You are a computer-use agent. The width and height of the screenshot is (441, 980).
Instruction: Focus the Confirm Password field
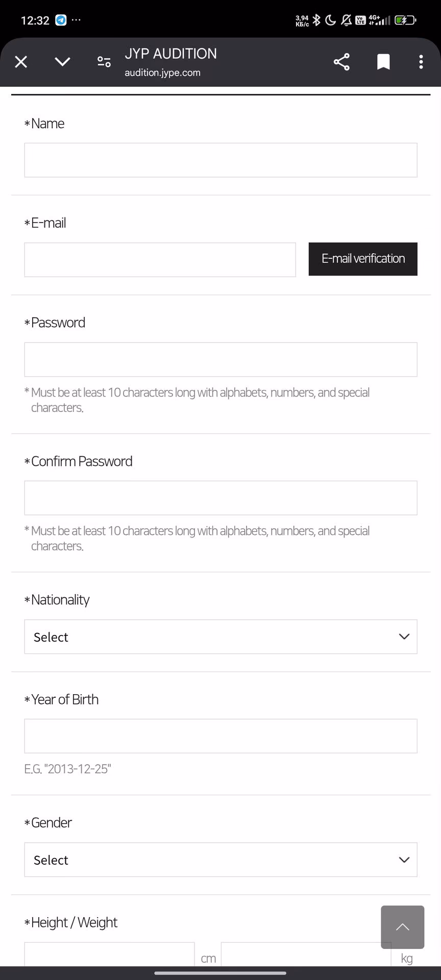click(220, 498)
